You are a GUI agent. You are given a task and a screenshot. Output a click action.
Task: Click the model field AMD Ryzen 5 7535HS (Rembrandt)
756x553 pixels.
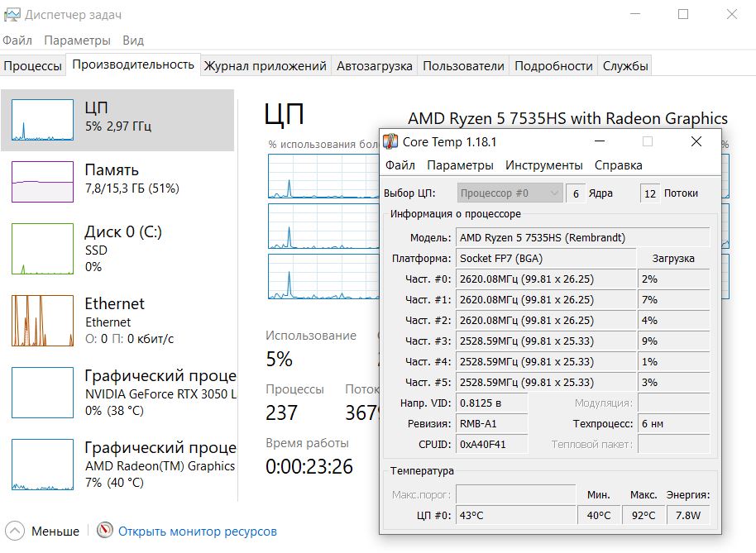(583, 237)
